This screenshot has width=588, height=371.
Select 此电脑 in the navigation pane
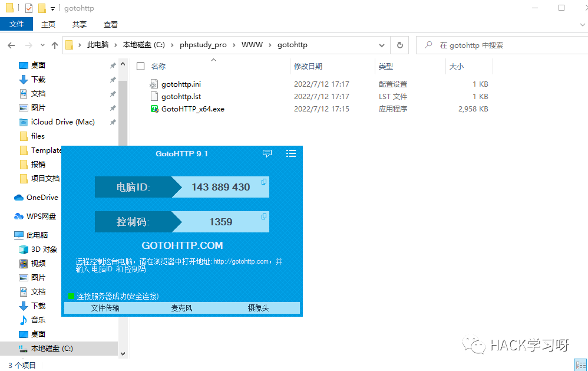31,235
